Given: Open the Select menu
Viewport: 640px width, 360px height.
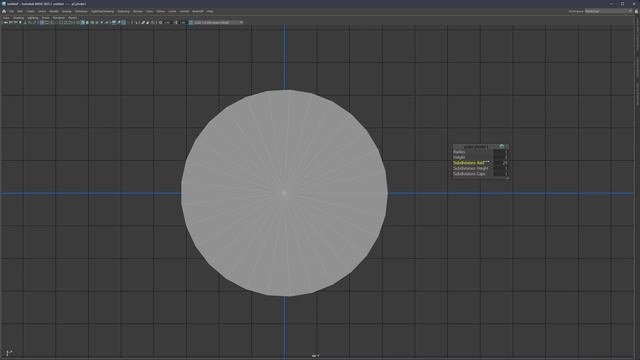Looking at the screenshot, I should [x=42, y=11].
